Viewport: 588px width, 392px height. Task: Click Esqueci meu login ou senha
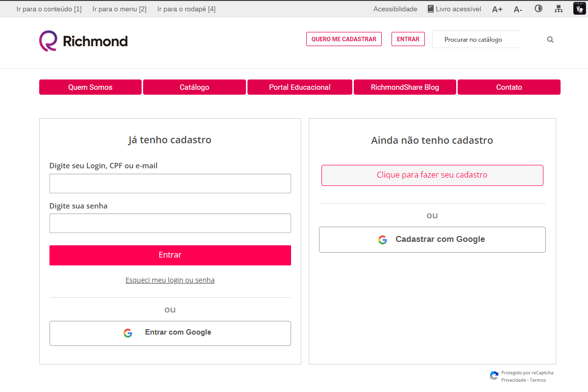(x=170, y=280)
